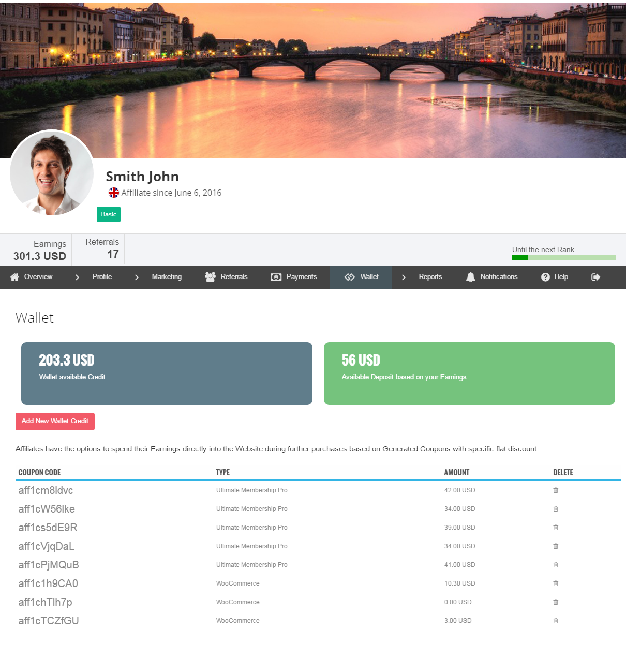626x672 pixels.
Task: Click the next Rank progress bar
Action: (563, 258)
